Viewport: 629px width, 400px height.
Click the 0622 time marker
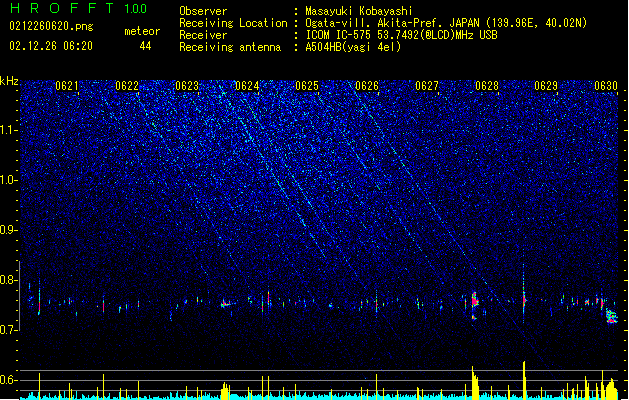click(x=127, y=86)
